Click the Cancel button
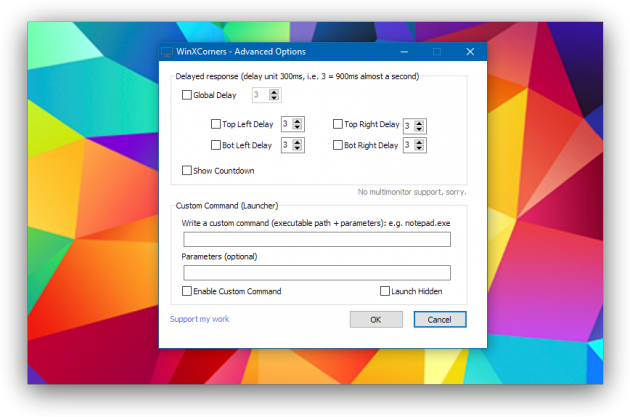The width and height of the screenshot is (630, 417). click(440, 320)
